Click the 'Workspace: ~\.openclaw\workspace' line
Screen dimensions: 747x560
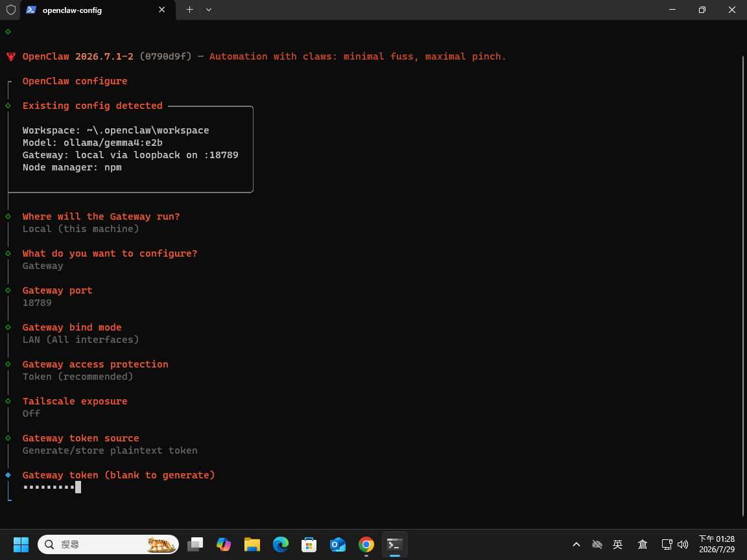pyautogui.click(x=116, y=130)
